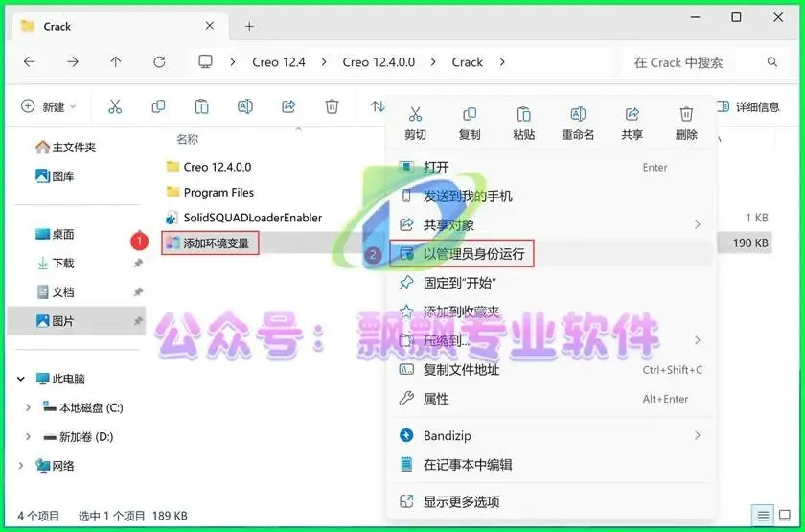Click the Back navigation arrow
Screen dimensions: 805x532
tap(30, 62)
